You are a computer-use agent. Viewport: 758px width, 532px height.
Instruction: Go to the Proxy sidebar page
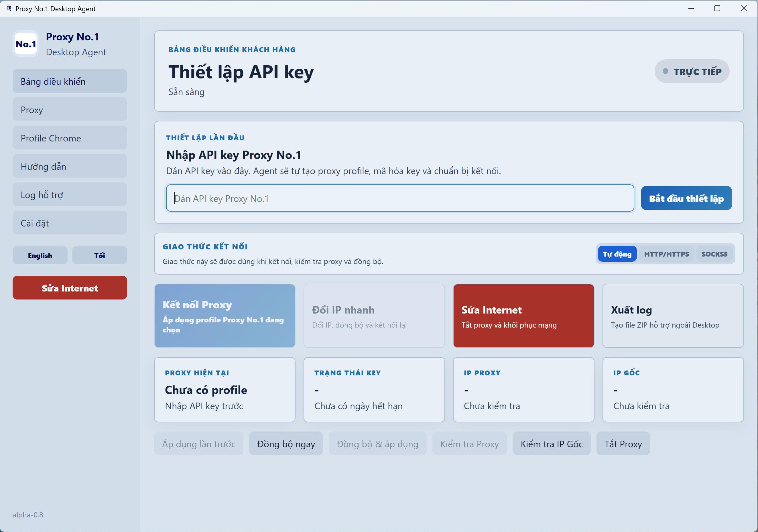pos(70,110)
